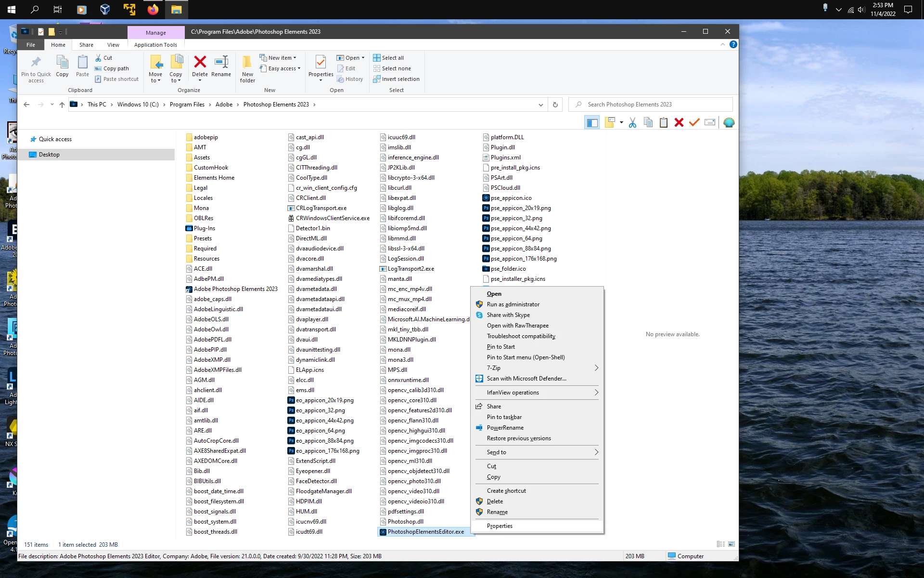The height and width of the screenshot is (578, 924).
Task: Toggle the navigation pane button in toolbar
Action: (x=592, y=123)
